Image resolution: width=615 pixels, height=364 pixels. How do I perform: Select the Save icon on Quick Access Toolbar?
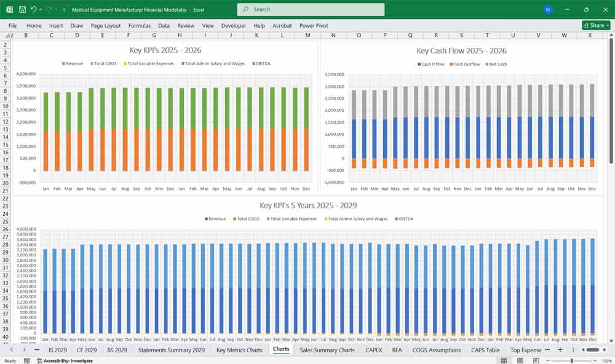(22, 9)
